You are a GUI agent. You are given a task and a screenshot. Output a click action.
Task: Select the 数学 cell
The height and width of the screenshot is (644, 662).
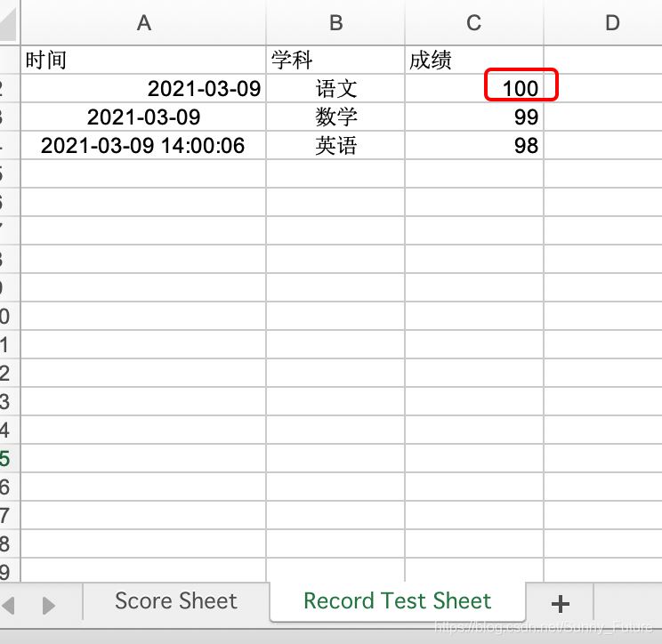point(335,117)
